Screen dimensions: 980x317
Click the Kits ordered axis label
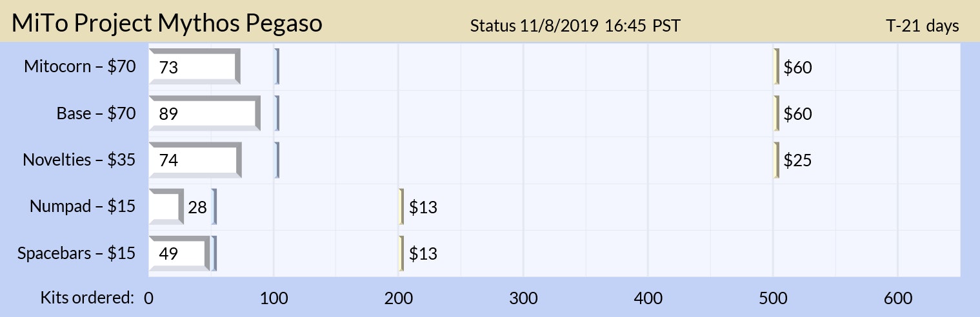[x=87, y=298]
